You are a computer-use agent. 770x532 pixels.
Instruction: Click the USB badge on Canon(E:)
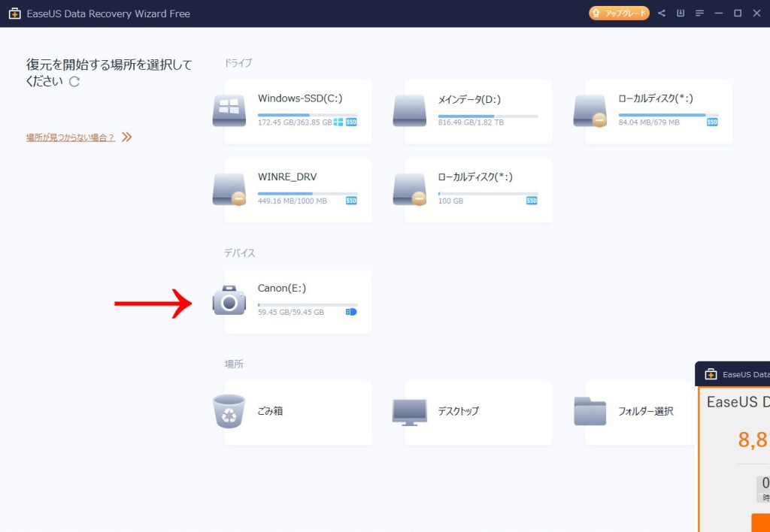(x=351, y=312)
